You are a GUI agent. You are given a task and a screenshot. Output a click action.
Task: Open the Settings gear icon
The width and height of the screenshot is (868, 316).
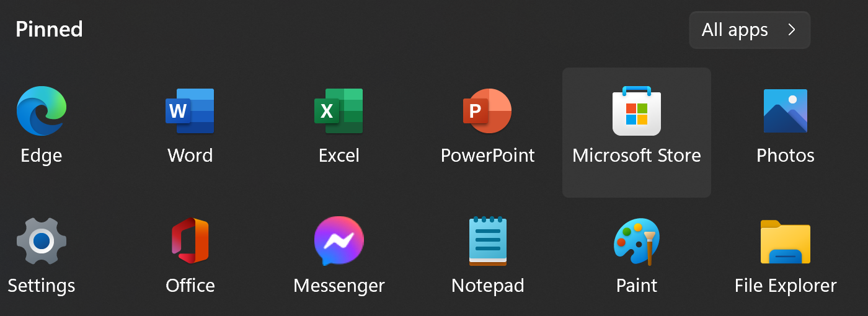click(42, 241)
